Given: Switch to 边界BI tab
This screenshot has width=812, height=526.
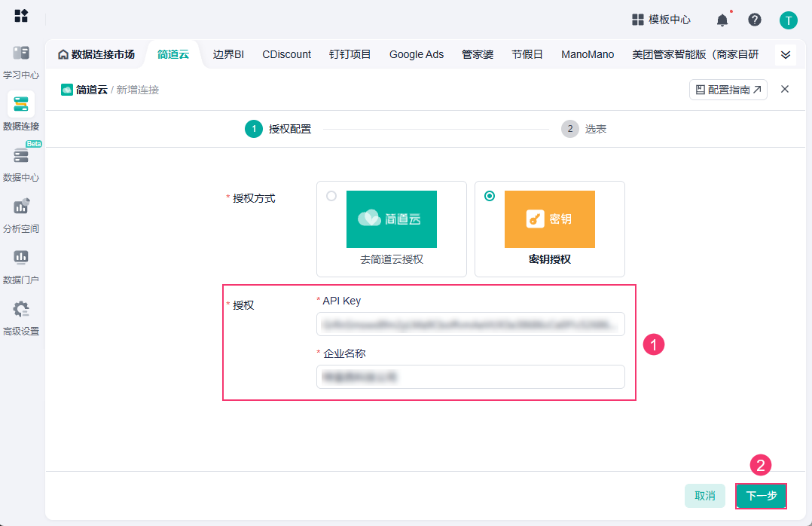Looking at the screenshot, I should pos(228,54).
